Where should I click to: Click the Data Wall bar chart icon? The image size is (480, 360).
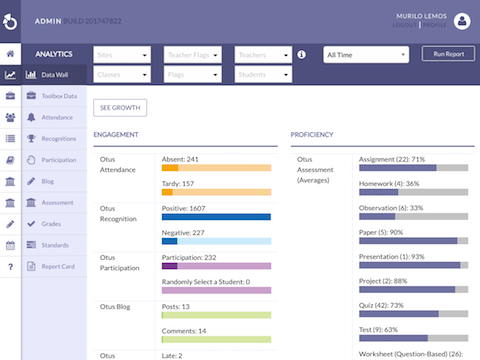(x=31, y=75)
